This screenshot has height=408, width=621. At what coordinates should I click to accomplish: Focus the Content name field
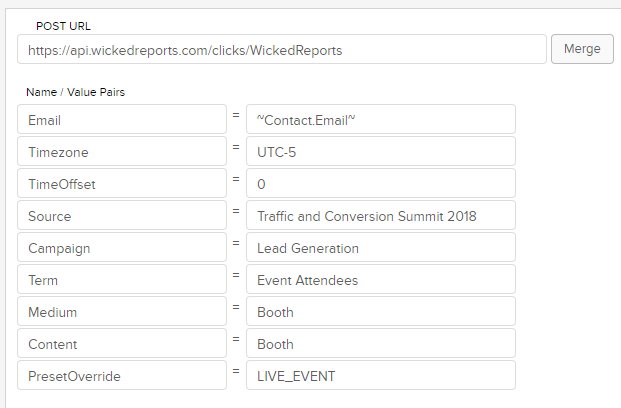click(122, 343)
